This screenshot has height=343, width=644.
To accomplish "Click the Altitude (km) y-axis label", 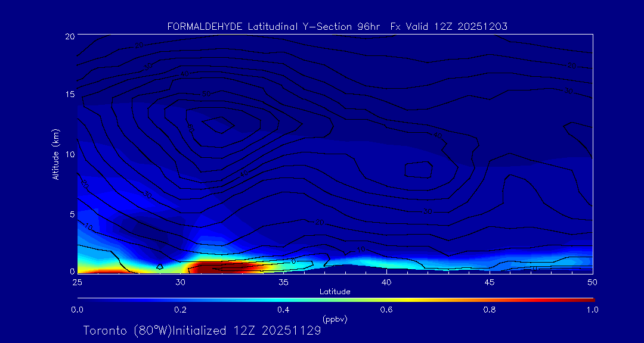I will (55, 154).
